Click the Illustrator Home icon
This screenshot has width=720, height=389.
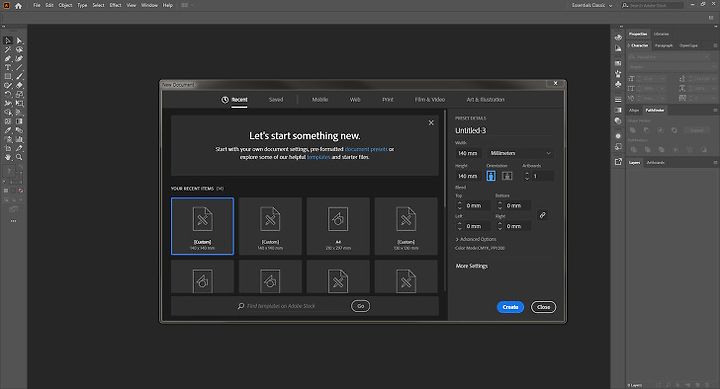coord(18,6)
